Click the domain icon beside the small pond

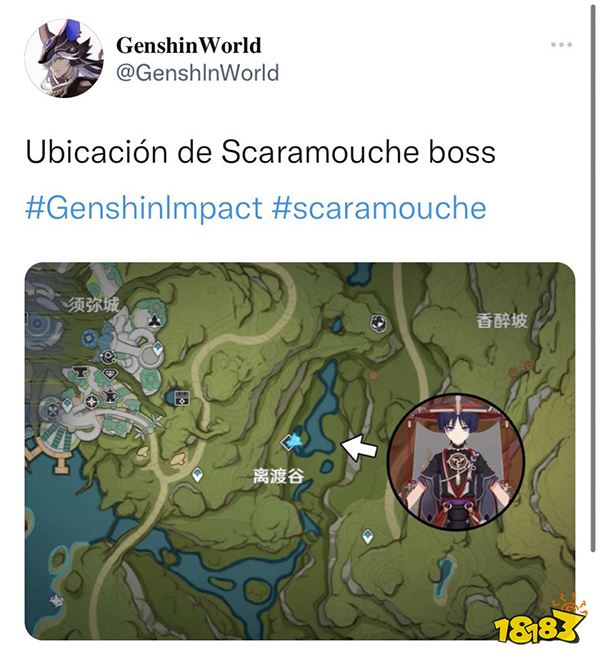(183, 398)
